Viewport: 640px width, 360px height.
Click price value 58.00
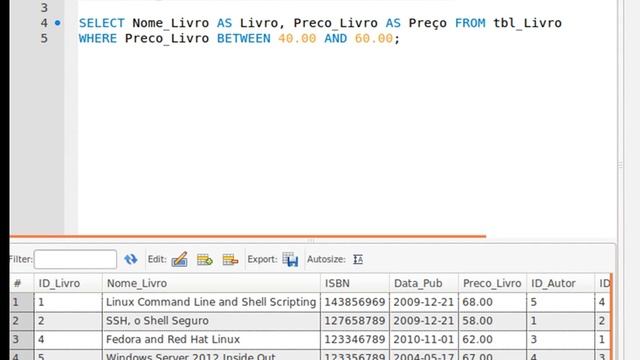coord(492,321)
